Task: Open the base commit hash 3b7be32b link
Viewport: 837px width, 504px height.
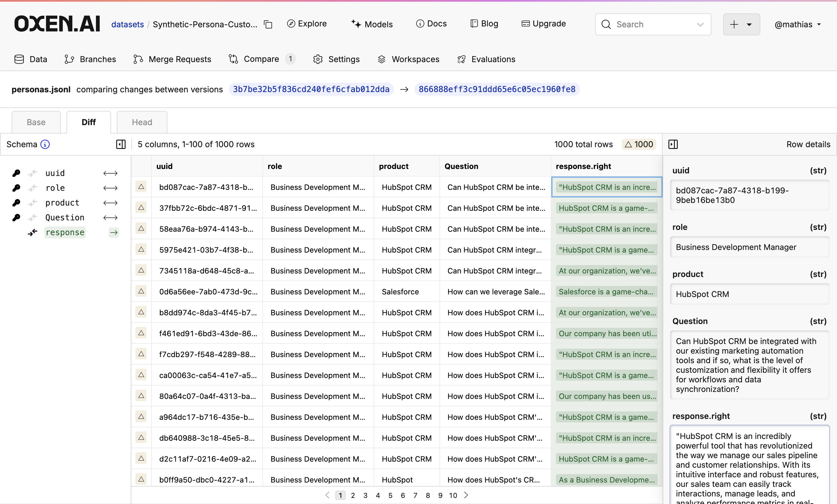Action: [x=311, y=89]
